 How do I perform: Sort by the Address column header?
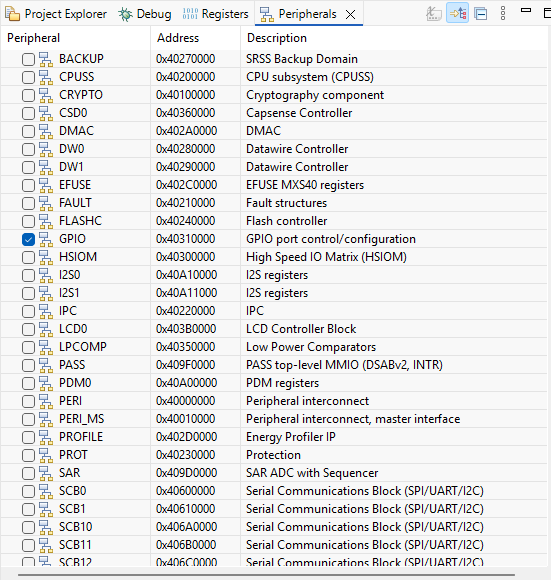pos(195,38)
